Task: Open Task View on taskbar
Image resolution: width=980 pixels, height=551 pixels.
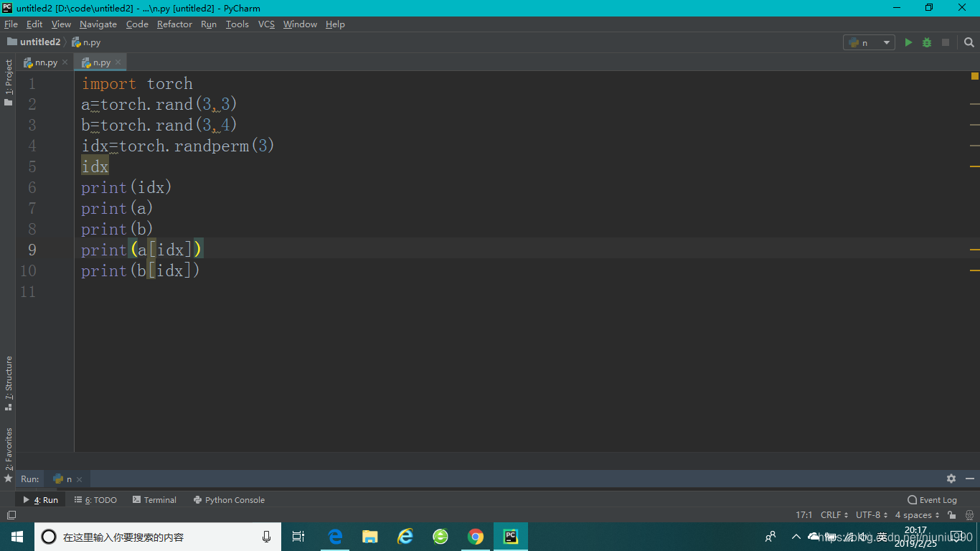Action: pos(298,537)
